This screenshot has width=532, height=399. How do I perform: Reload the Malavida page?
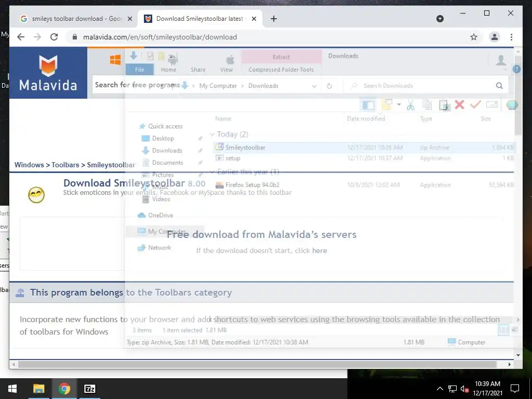point(54,37)
